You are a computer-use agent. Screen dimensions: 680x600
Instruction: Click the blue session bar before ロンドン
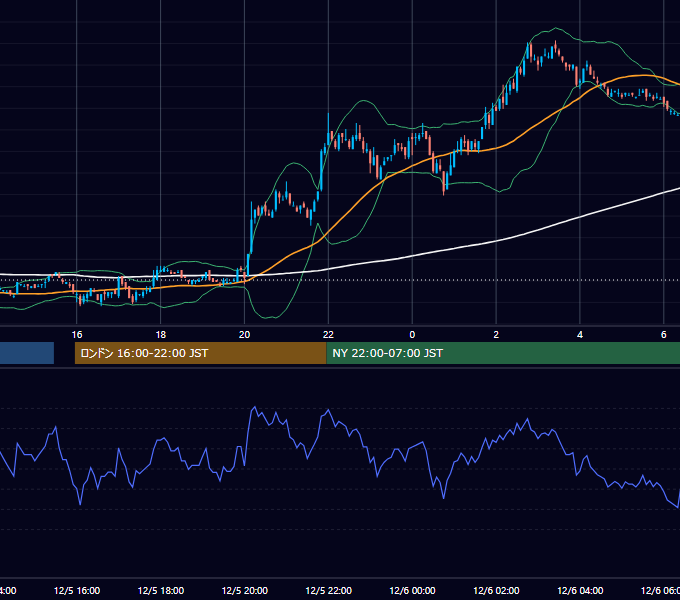pyautogui.click(x=27, y=353)
